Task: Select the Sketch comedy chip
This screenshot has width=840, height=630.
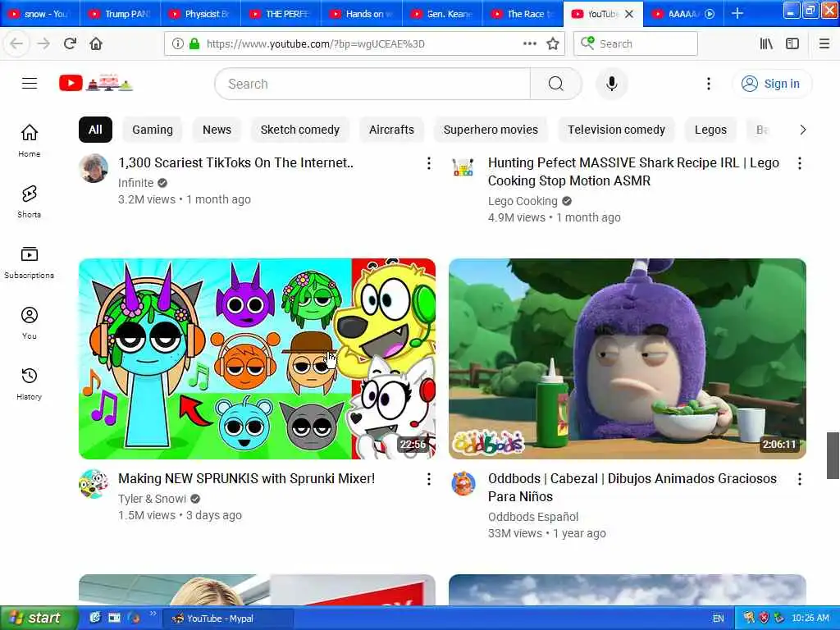Action: click(299, 130)
